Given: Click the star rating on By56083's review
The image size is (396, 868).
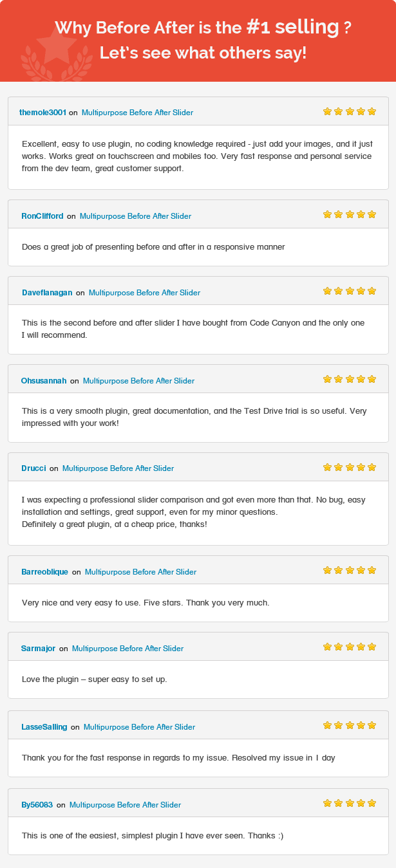Looking at the screenshot, I should (350, 803).
